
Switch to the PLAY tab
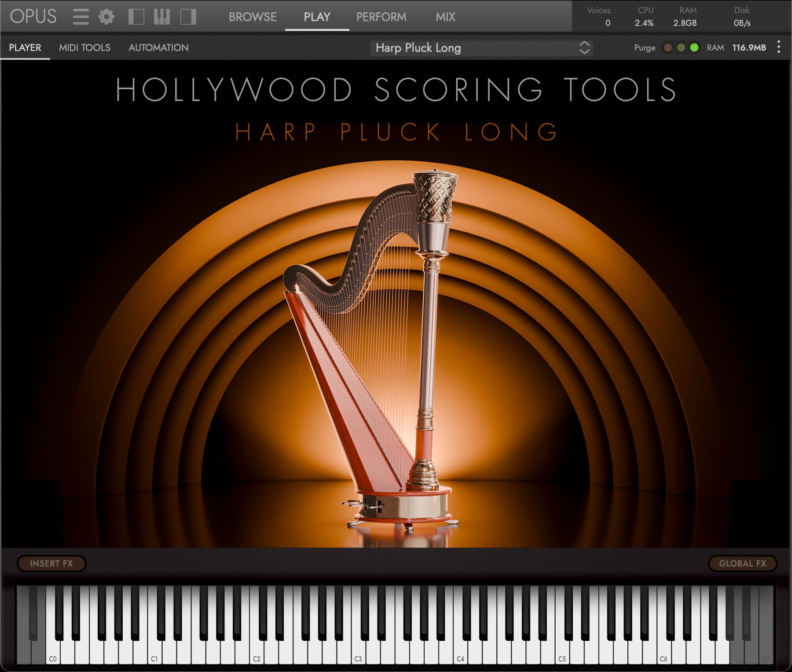pos(317,17)
